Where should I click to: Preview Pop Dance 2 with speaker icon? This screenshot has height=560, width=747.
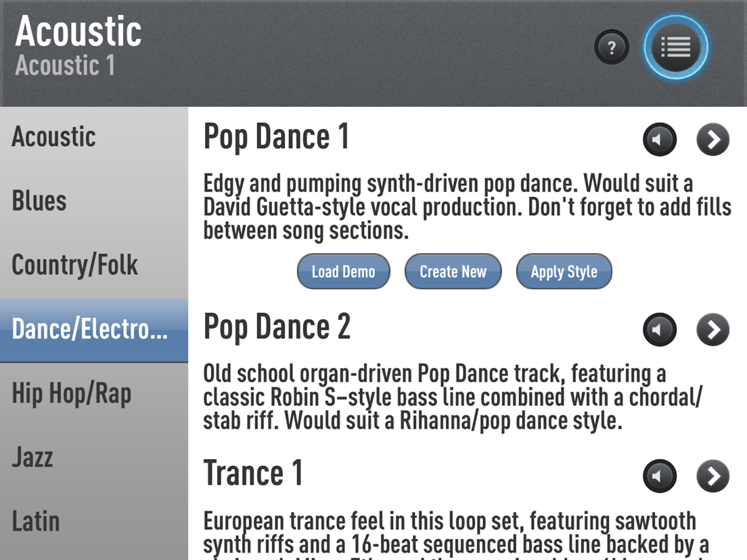[660, 329]
